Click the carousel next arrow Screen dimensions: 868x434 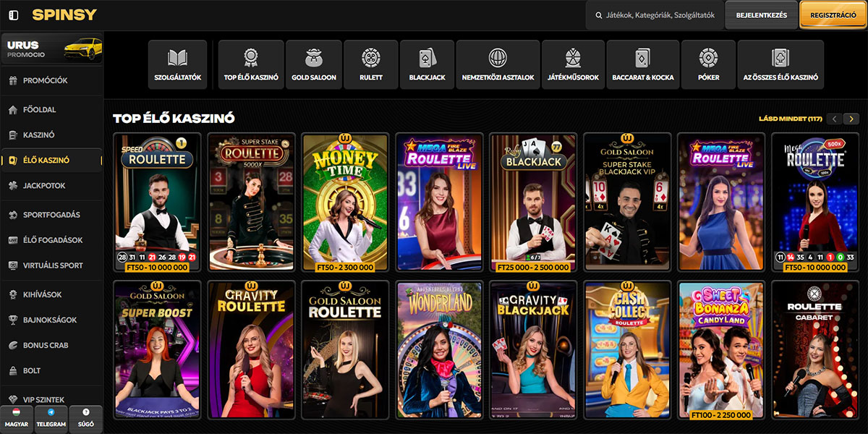tap(851, 116)
